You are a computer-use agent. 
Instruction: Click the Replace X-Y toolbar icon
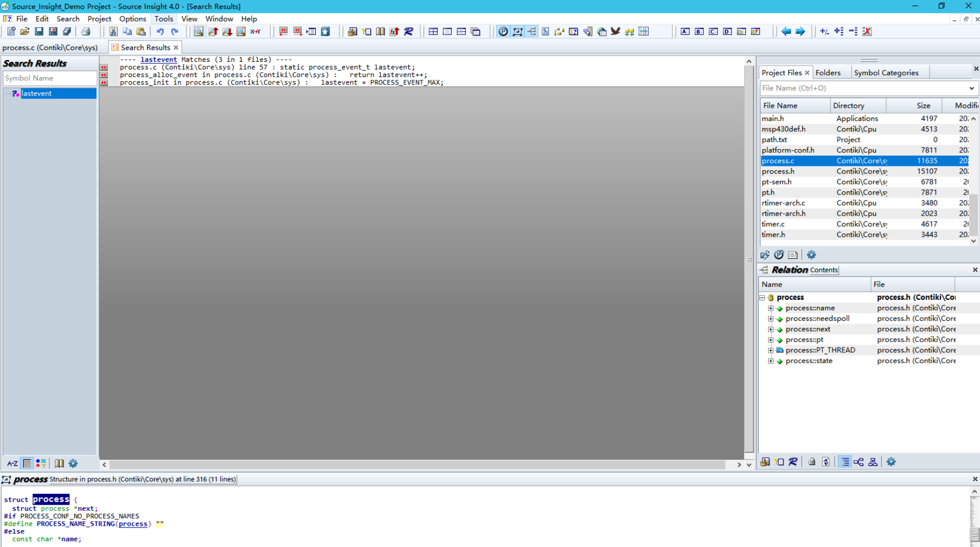pyautogui.click(x=255, y=31)
